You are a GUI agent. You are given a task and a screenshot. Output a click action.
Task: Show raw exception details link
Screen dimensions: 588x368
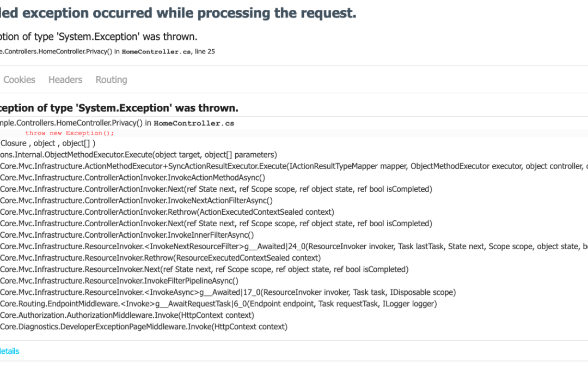[9, 351]
